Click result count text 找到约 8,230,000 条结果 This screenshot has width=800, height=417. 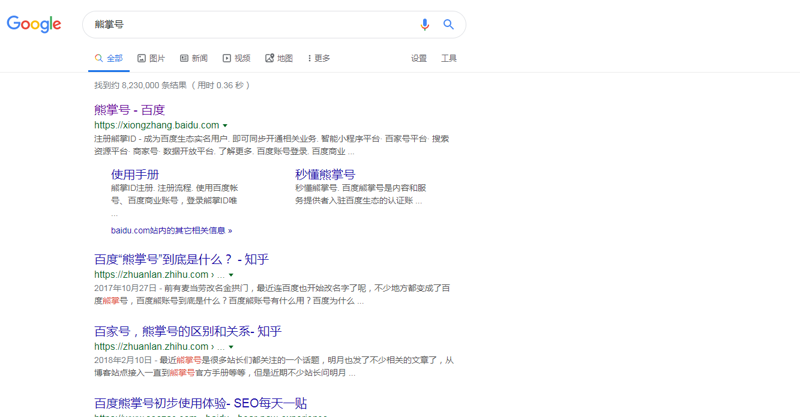click(140, 85)
